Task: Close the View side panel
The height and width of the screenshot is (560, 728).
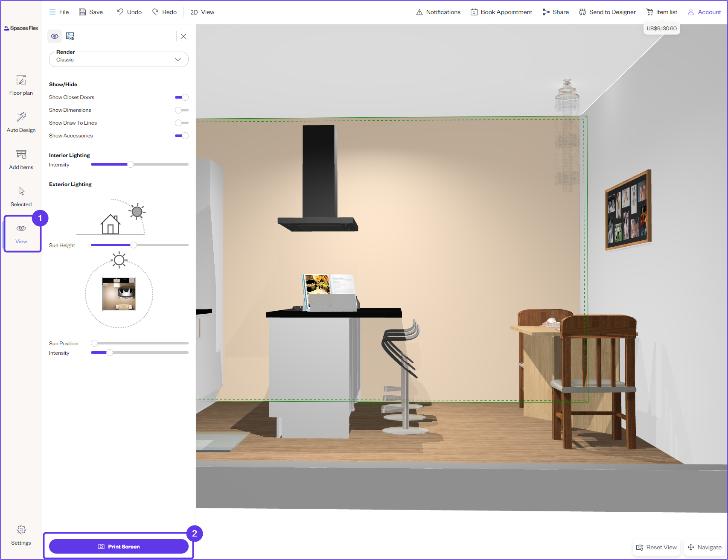Action: click(183, 36)
